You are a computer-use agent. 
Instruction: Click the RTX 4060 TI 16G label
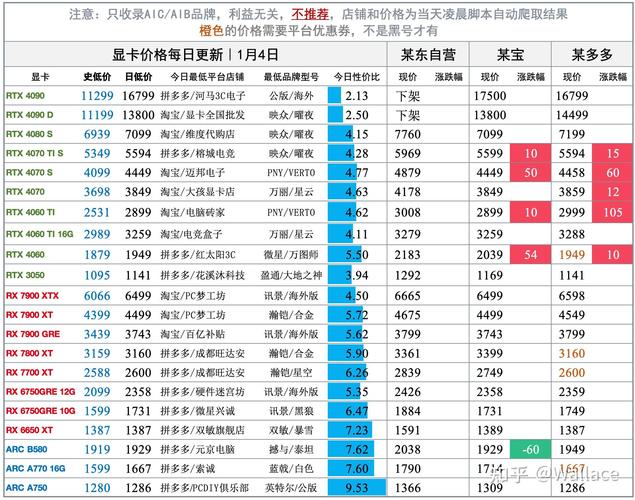click(40, 234)
